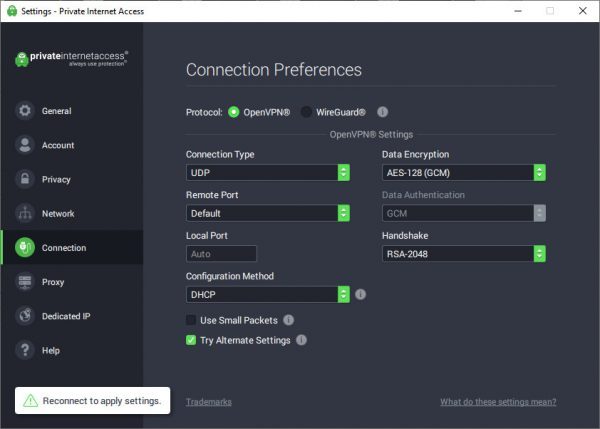
Task: Open the Connection Type UDP dropdown
Action: [x=268, y=173]
